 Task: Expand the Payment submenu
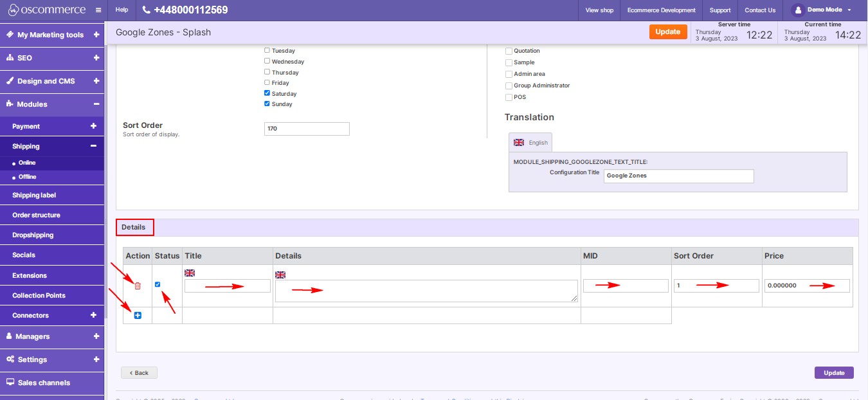[93, 126]
